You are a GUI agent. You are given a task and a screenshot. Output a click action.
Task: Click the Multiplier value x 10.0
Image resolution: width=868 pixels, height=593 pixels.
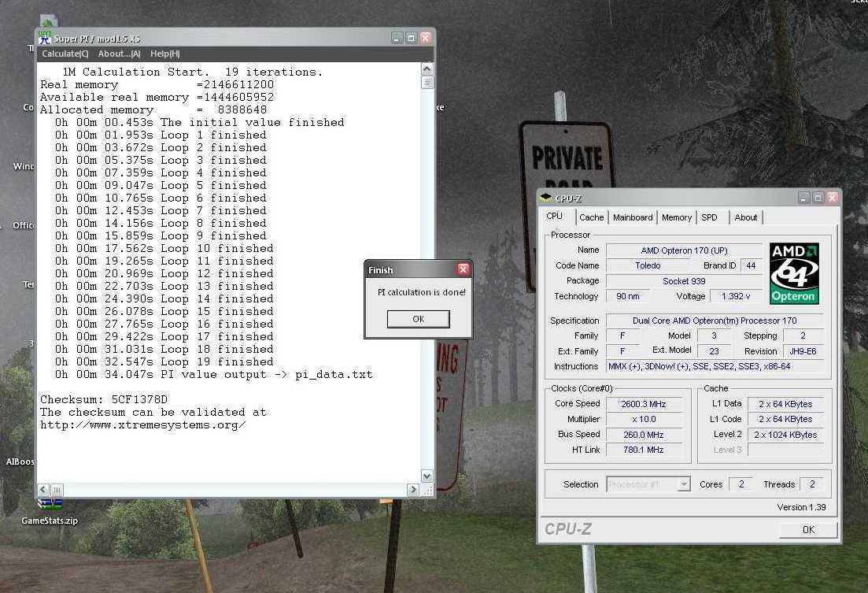(x=644, y=419)
